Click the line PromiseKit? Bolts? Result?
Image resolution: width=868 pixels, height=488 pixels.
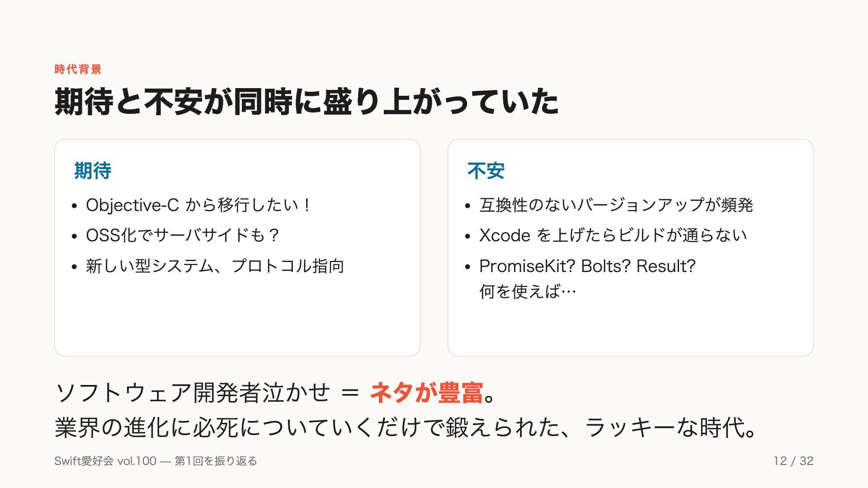click(587, 266)
